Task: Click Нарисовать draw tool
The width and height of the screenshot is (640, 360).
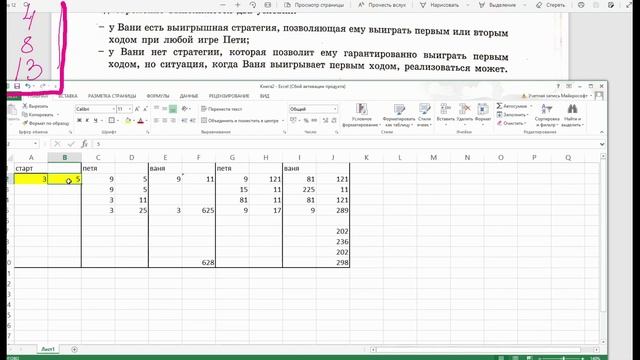Action: coord(439,5)
